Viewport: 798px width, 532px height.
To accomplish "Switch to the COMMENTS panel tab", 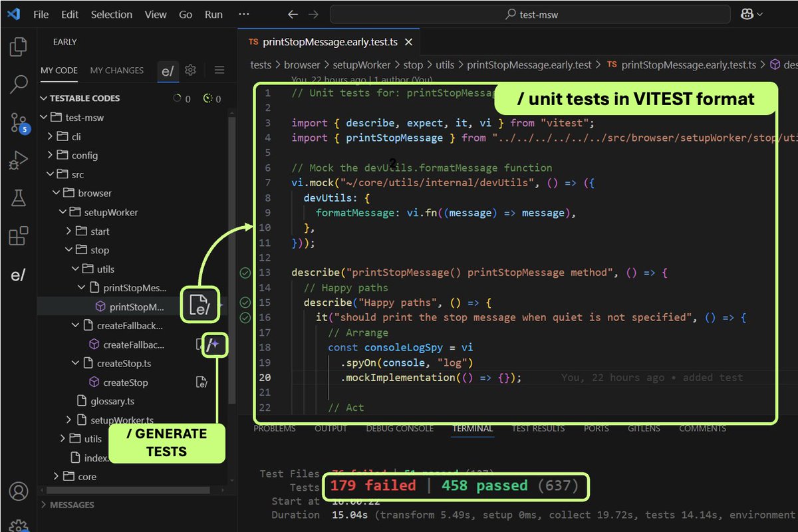I will pos(702,428).
